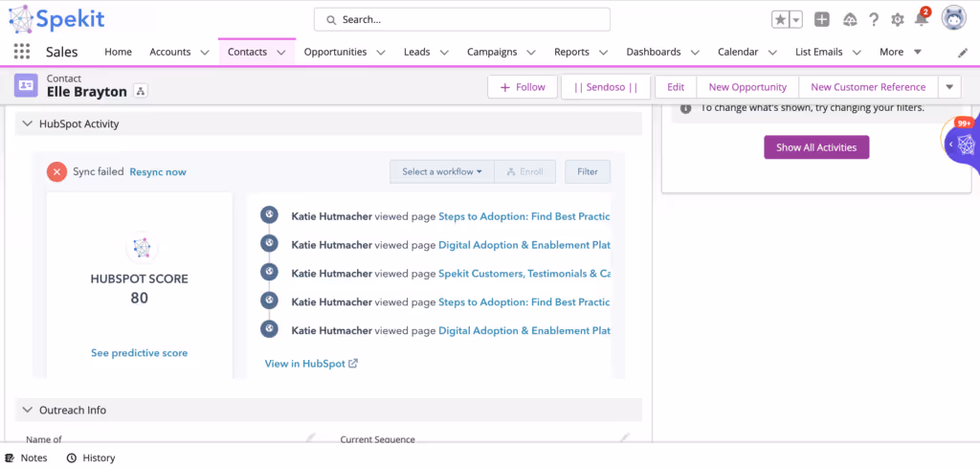The height and width of the screenshot is (468, 980).
Task: Open the Contacts tab
Action: pos(247,52)
